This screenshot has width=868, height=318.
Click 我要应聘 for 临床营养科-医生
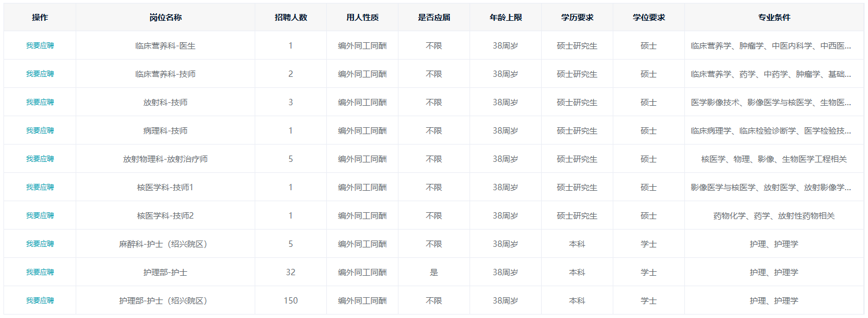[40, 45]
